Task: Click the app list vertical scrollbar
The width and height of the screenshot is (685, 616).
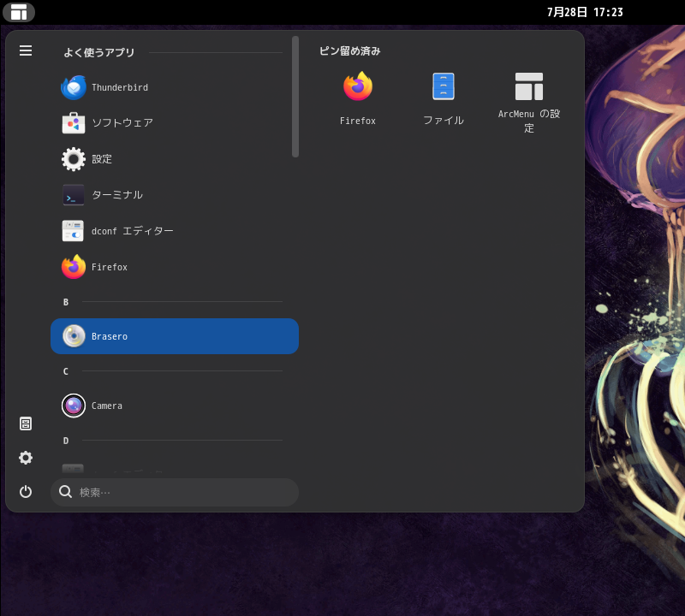Action: [295, 97]
